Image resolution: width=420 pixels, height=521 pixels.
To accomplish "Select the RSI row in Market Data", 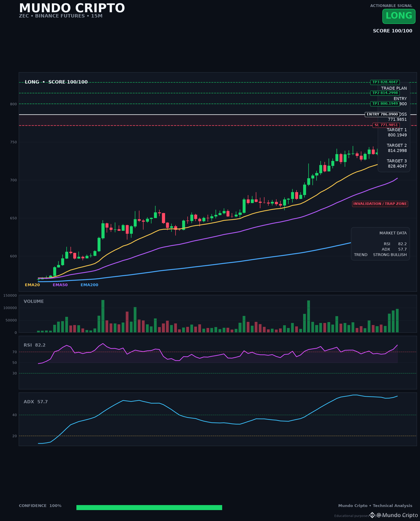I will 395,244.
